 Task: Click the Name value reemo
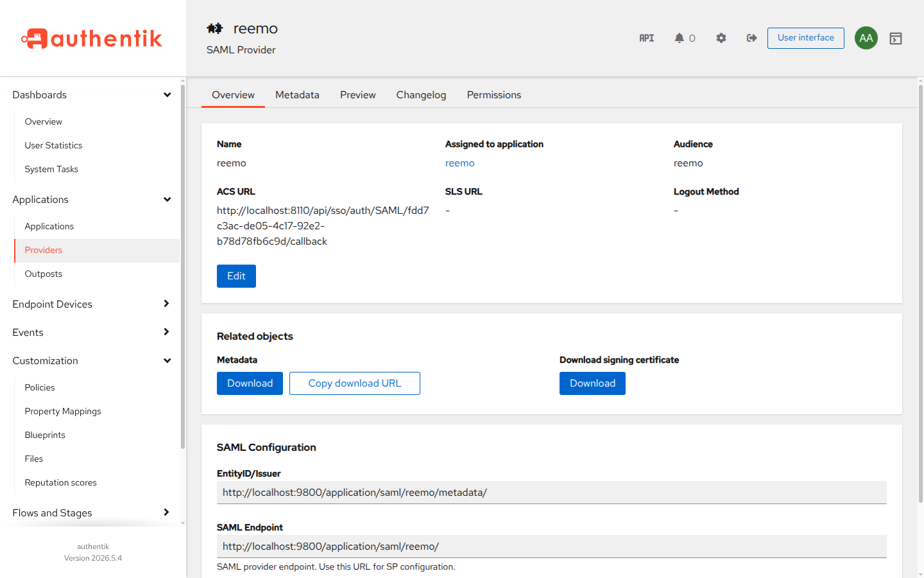click(232, 163)
